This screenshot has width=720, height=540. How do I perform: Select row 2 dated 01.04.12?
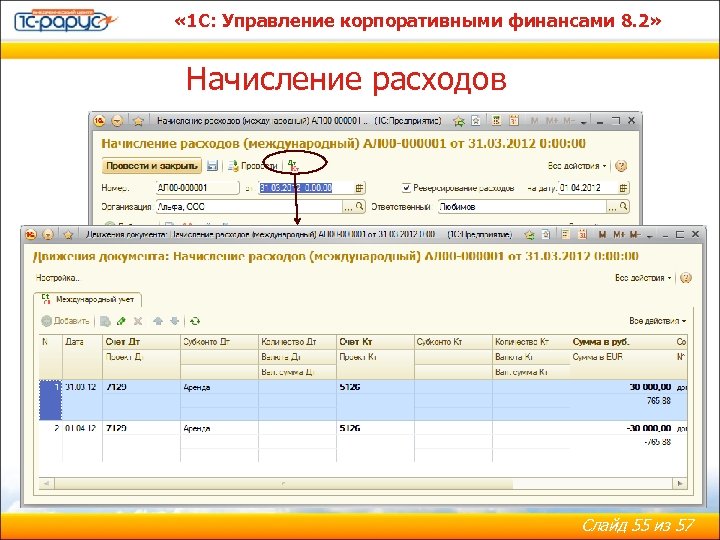click(363, 441)
